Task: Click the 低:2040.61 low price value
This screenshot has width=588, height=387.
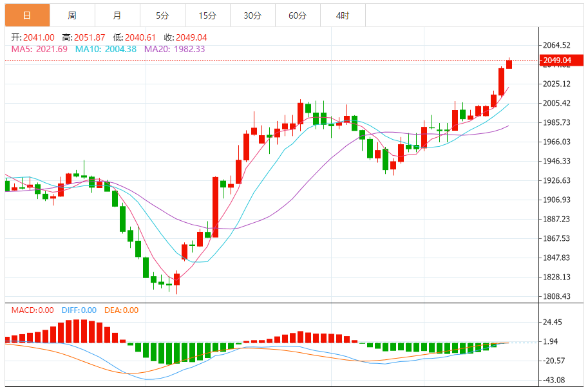Action: click(x=134, y=37)
